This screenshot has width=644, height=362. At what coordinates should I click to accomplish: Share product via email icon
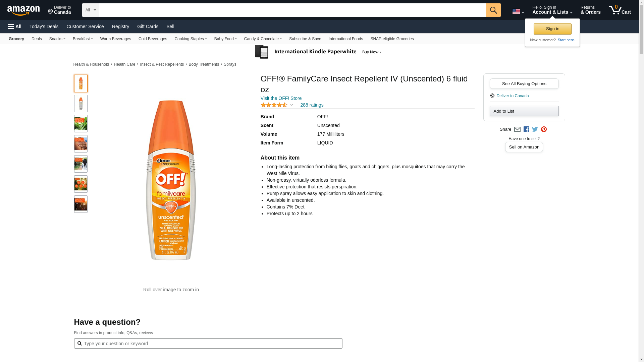point(517,129)
